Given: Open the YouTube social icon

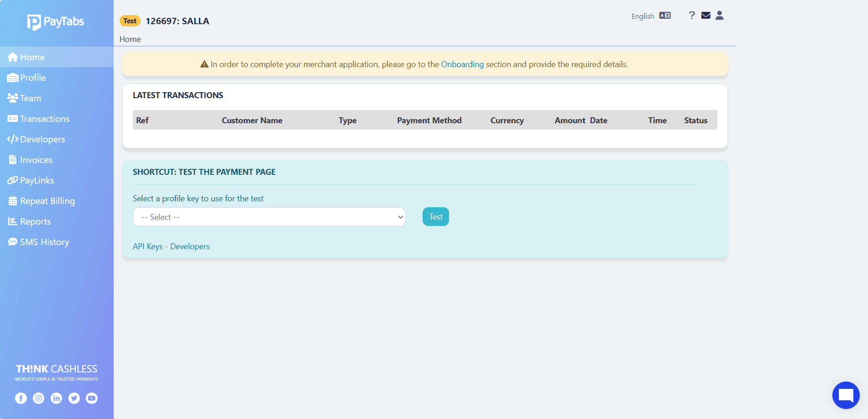Looking at the screenshot, I should (x=92, y=398).
